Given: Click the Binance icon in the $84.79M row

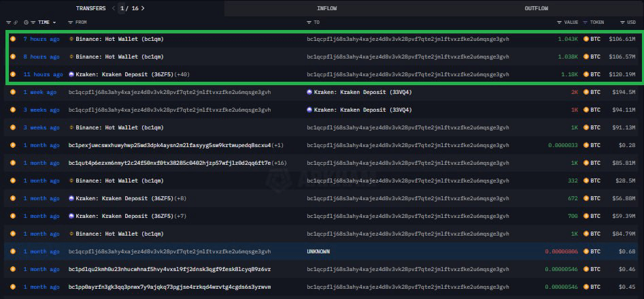Looking at the screenshot, I should click(x=72, y=234).
